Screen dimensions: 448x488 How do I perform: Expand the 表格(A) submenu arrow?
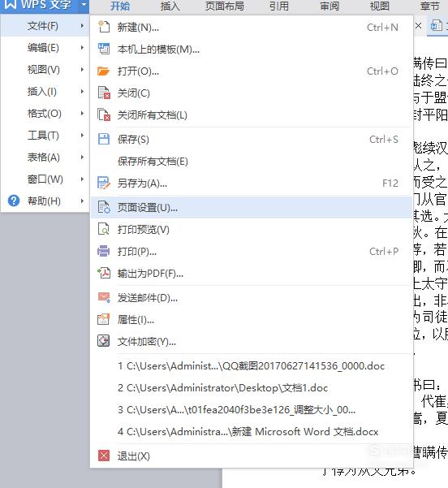[x=82, y=158]
